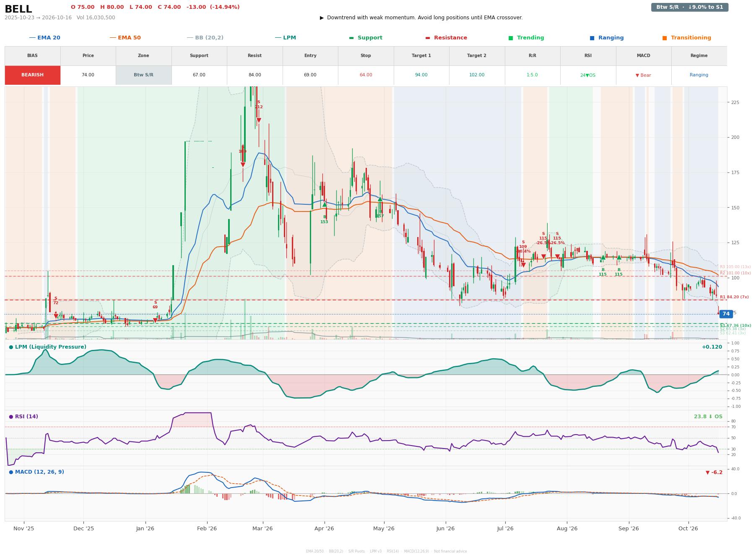Image resolution: width=756 pixels, height=558 pixels.
Task: Select the MACD column header
Action: tap(643, 56)
